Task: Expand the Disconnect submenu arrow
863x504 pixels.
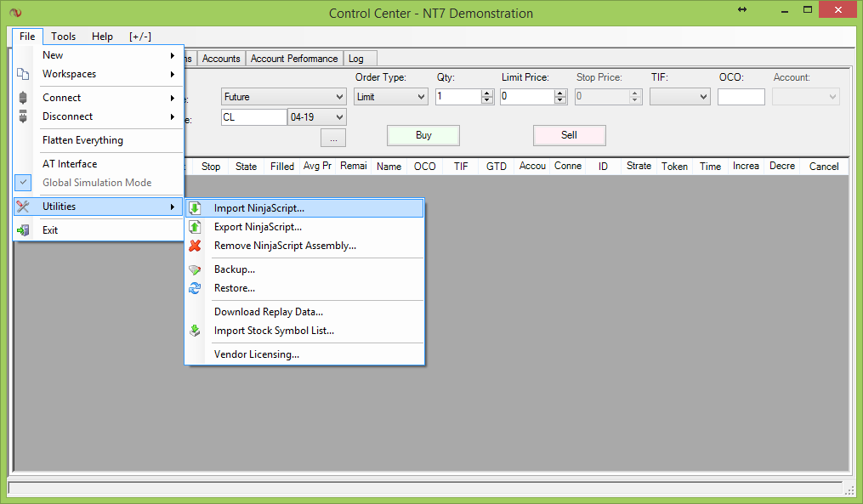Action: click(x=173, y=116)
